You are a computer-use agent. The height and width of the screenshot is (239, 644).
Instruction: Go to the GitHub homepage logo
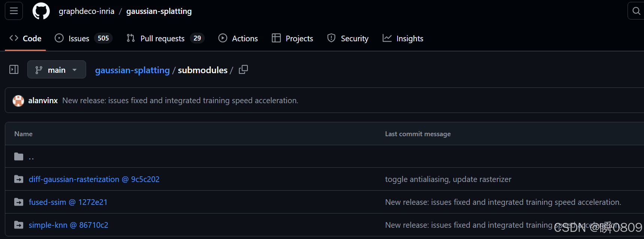(x=41, y=11)
